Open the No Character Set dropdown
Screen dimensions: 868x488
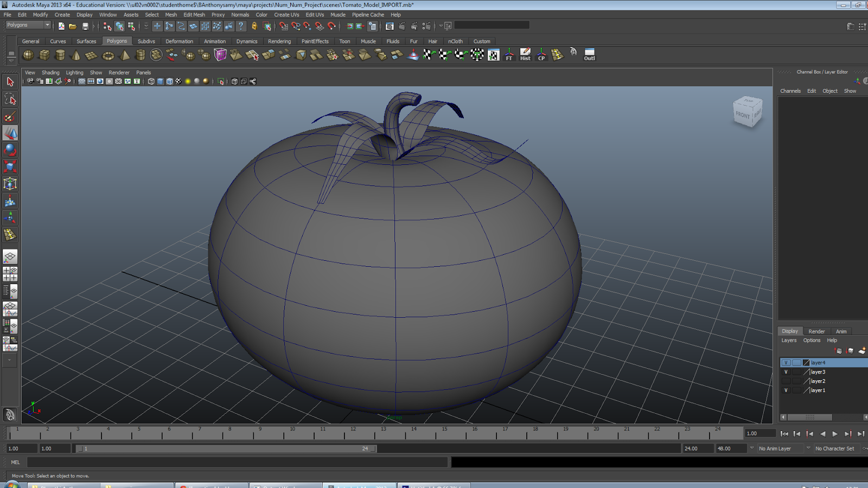(x=835, y=448)
